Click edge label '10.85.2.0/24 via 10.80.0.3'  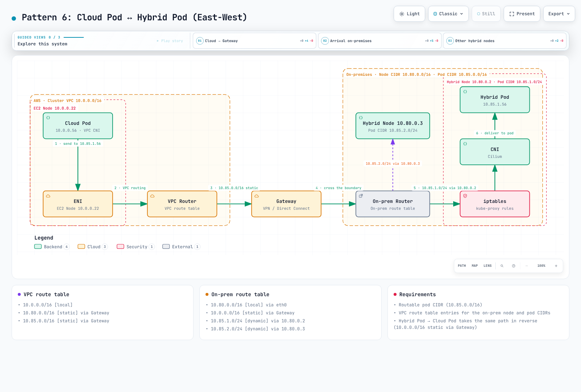click(393, 164)
